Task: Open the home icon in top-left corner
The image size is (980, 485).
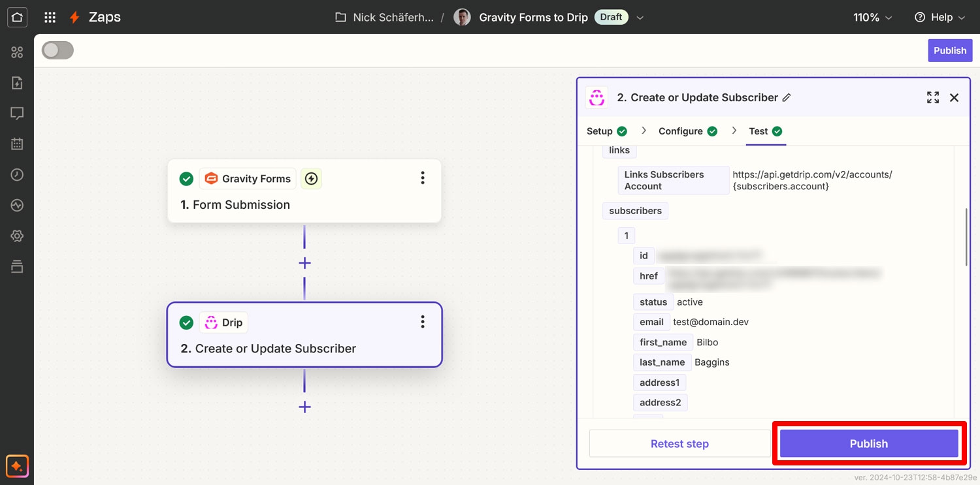Action: [17, 17]
